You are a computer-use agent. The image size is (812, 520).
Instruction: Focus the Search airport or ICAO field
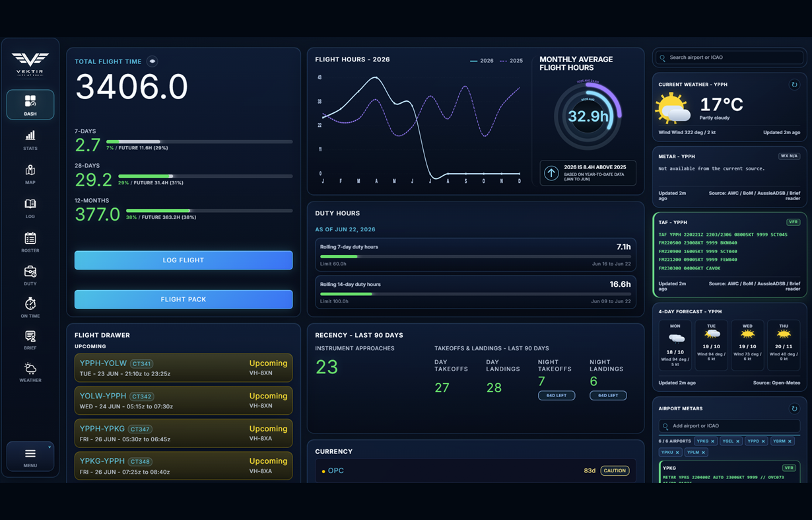729,58
